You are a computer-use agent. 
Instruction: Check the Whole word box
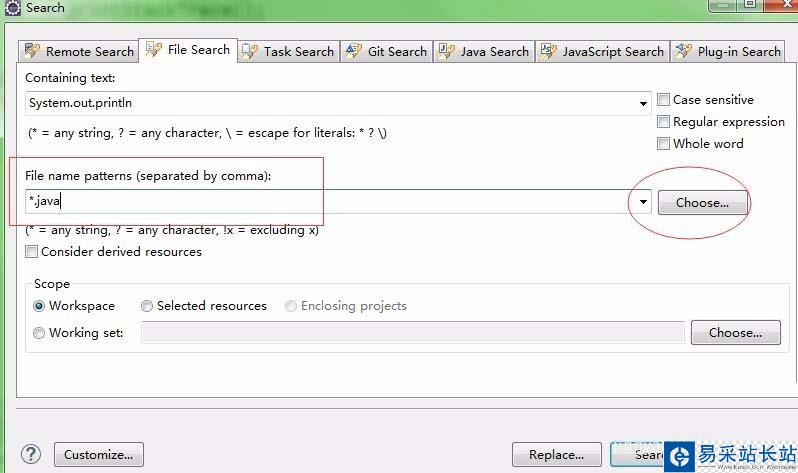pos(664,144)
